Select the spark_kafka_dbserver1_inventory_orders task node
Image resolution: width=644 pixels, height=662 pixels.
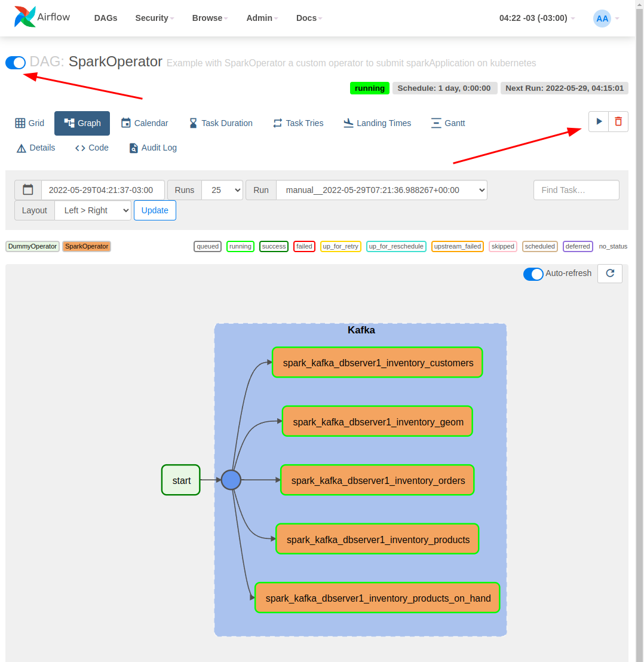pyautogui.click(x=378, y=480)
